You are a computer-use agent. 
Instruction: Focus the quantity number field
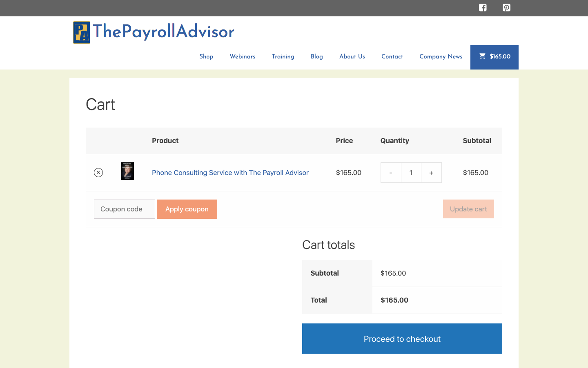pos(411,173)
